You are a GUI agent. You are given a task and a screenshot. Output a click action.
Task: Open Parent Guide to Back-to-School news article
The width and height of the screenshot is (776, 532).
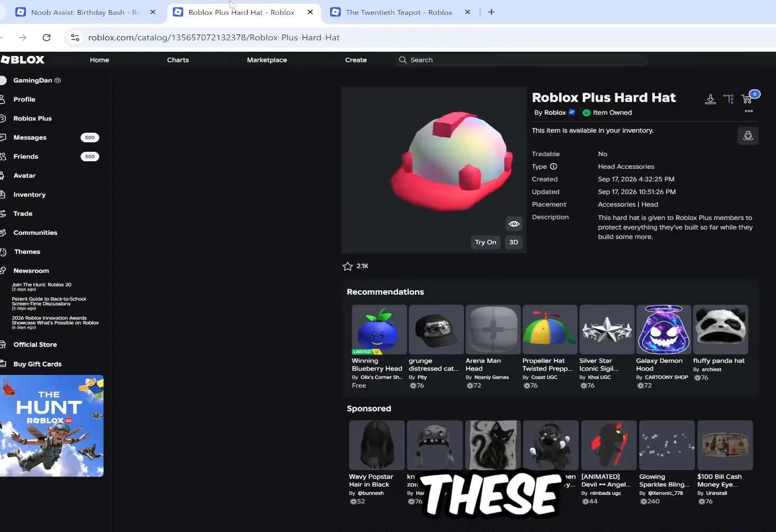(x=49, y=304)
